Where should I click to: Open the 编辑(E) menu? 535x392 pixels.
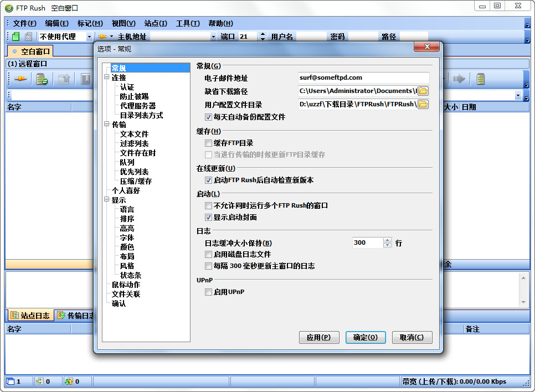tap(56, 23)
